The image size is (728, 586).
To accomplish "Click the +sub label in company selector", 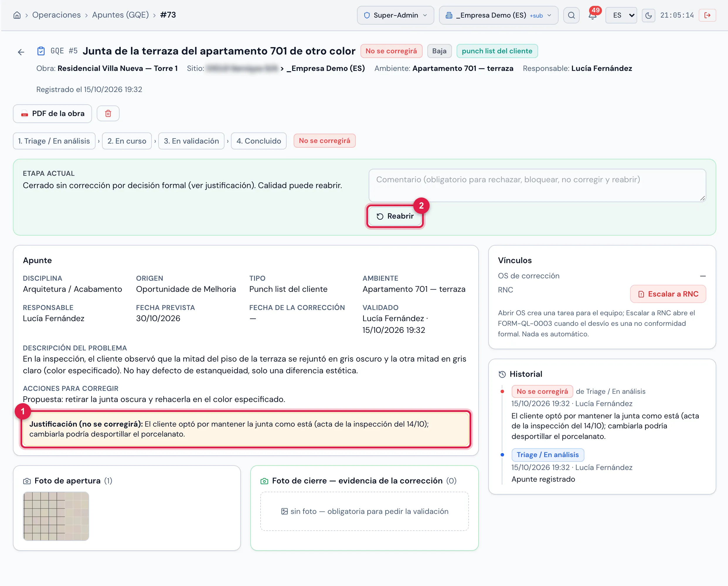I will pos(536,16).
